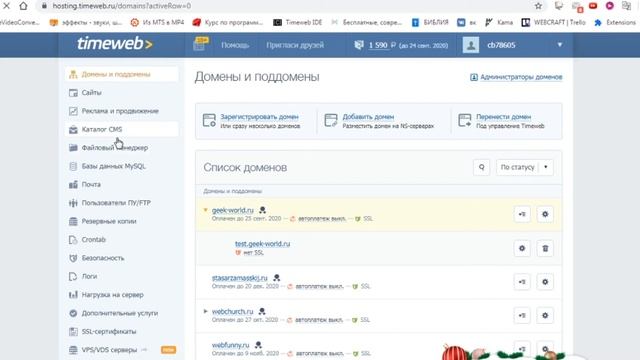Open the timeweb logo home link
The image size is (640, 360).
(x=115, y=44)
